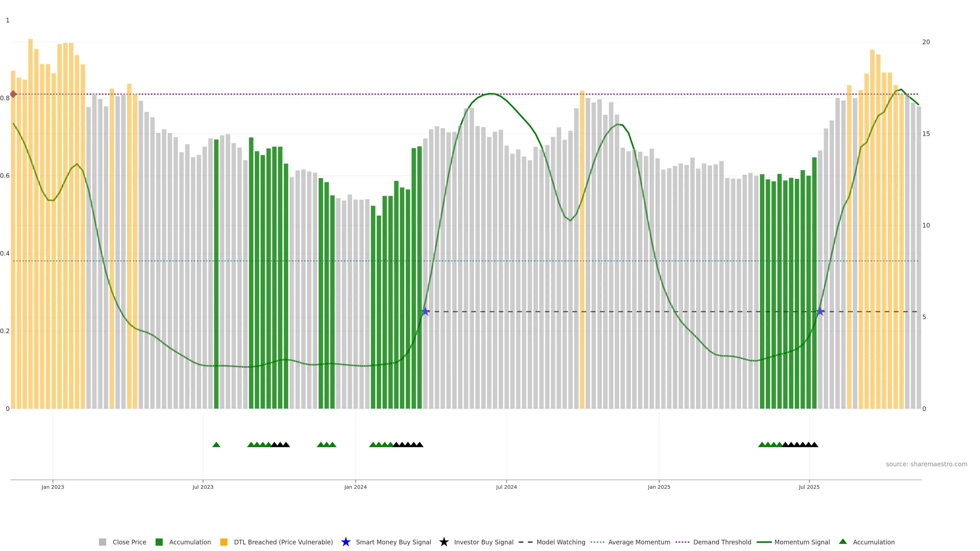Click the green Accumulation square legend icon
Image resolution: width=980 pixels, height=551 pixels.
click(x=159, y=542)
